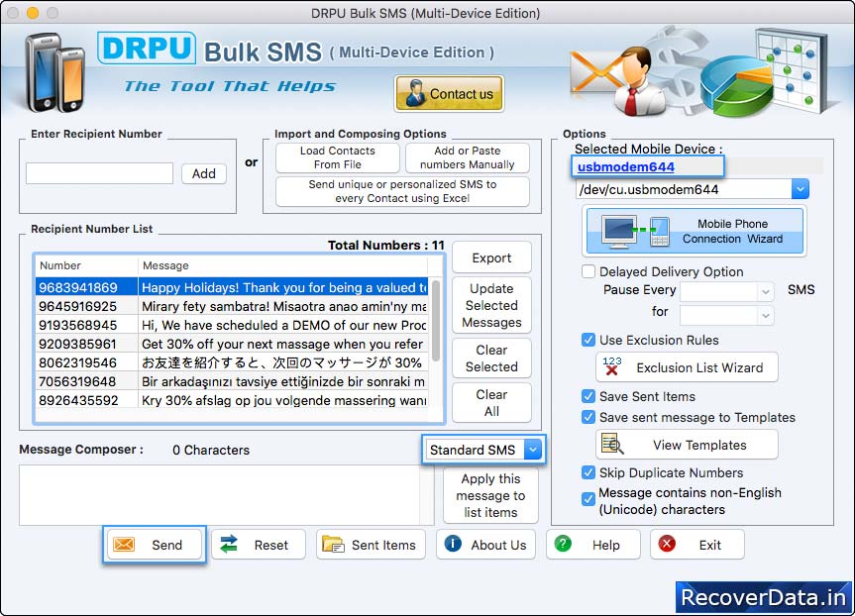This screenshot has height=616, width=855.
Task: Toggle Save sent message to Templates
Action: [x=588, y=417]
